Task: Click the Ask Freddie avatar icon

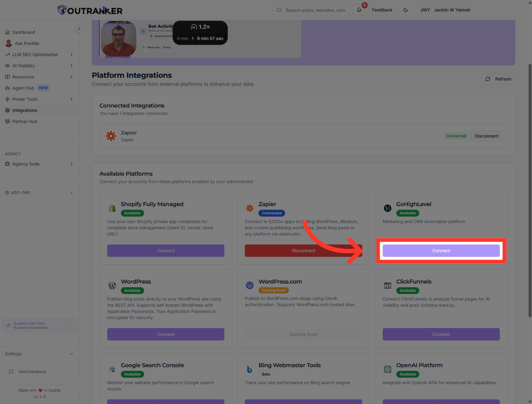Action: pos(9,43)
